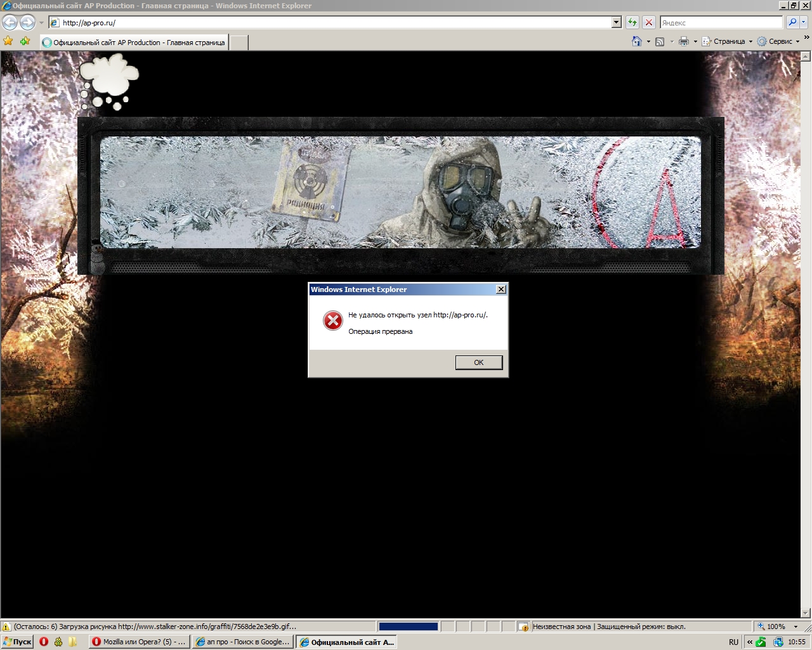Click the Add to Favorites icon
The width and height of the screenshot is (812, 650).
(25, 41)
